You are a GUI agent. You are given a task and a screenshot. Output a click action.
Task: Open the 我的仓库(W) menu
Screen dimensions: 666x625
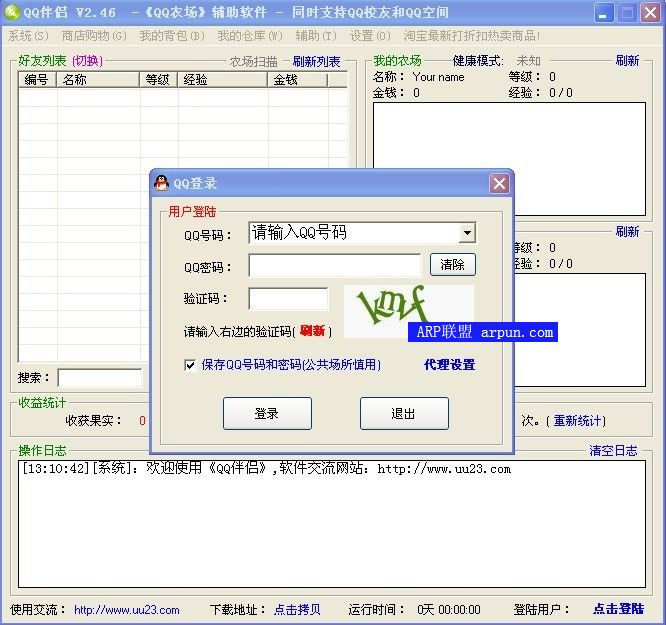point(250,36)
